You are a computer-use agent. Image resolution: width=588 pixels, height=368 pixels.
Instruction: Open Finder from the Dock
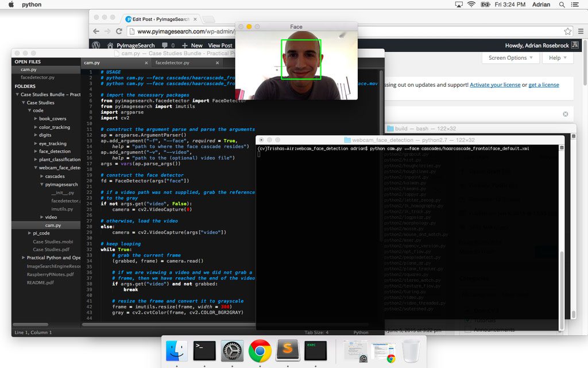point(176,351)
